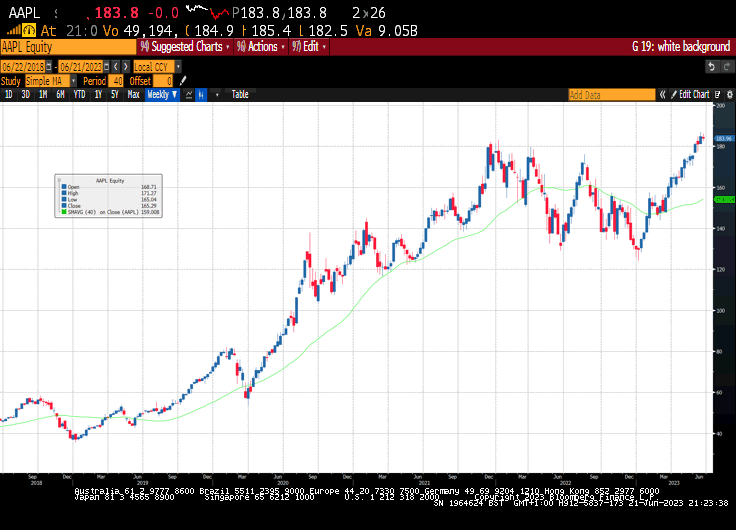736x530 pixels.
Task: Open chart settings gear icon
Action: tap(730, 94)
